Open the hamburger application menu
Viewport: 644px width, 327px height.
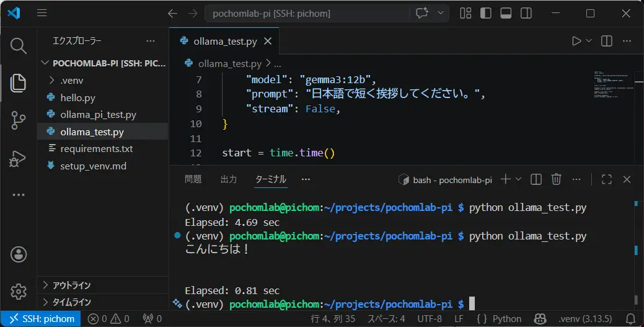[x=42, y=13]
